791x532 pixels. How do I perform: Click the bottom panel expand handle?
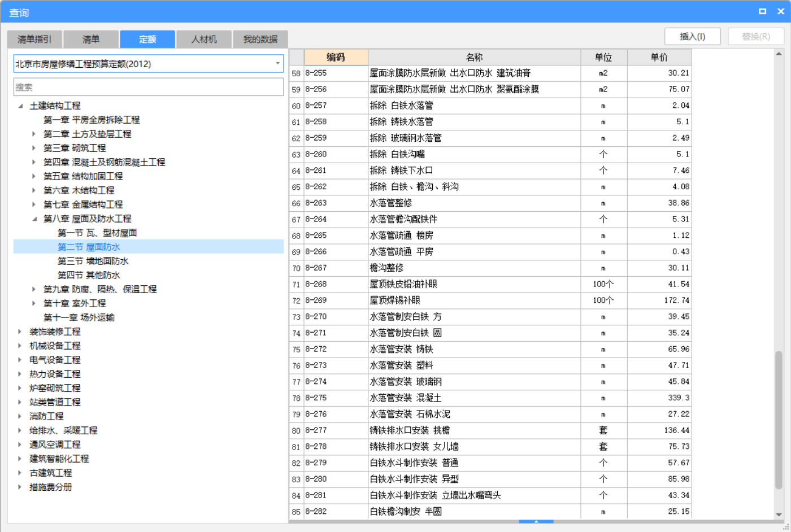point(536,522)
